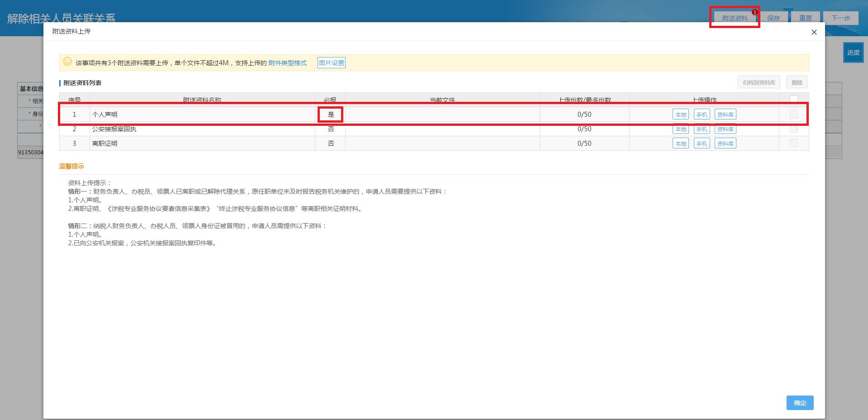Upload 个人声明 from 本地
The width and height of the screenshot is (868, 420).
coord(680,115)
